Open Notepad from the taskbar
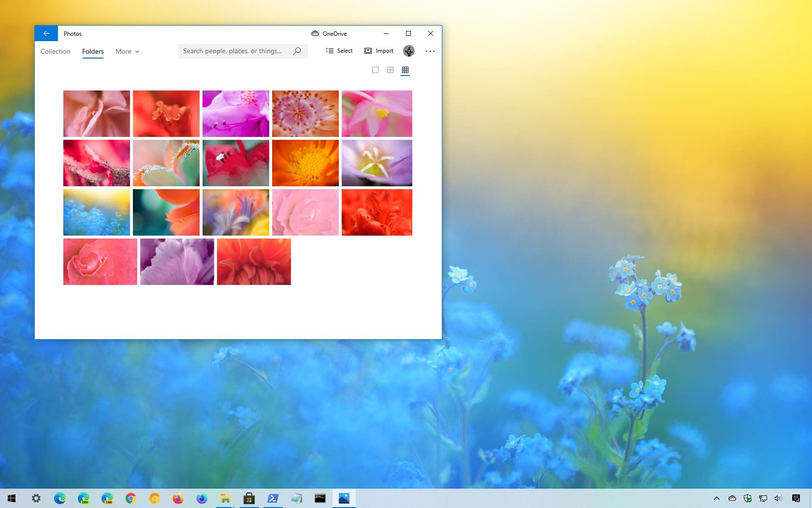 point(296,498)
